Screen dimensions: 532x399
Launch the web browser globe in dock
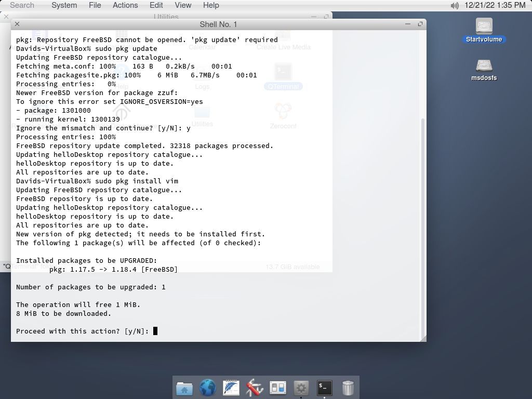click(x=208, y=388)
